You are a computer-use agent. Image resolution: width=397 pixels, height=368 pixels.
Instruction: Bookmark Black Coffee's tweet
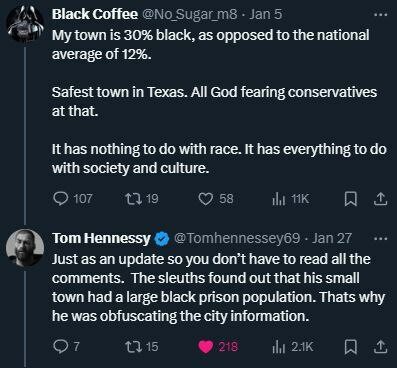350,199
